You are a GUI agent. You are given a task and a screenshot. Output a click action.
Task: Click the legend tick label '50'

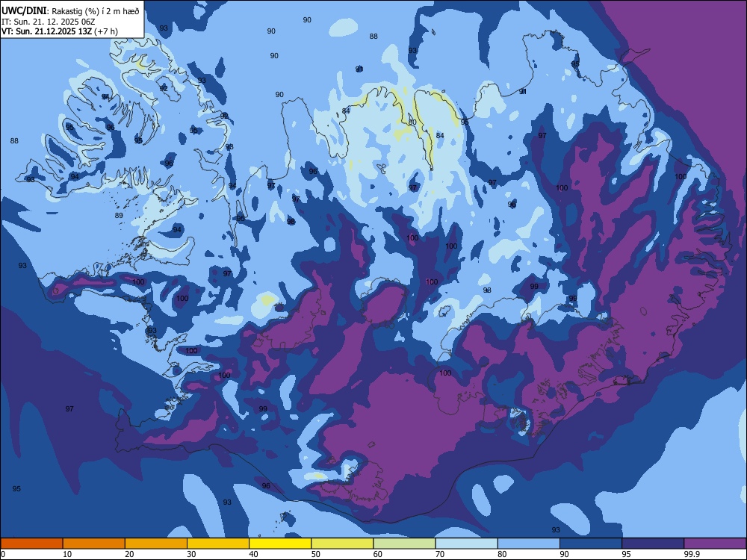tap(316, 554)
